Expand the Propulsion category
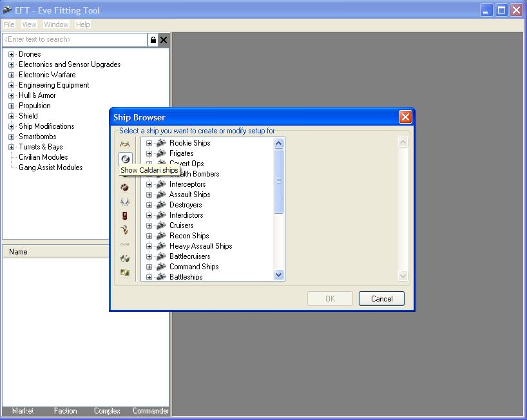527x420 pixels. point(11,106)
